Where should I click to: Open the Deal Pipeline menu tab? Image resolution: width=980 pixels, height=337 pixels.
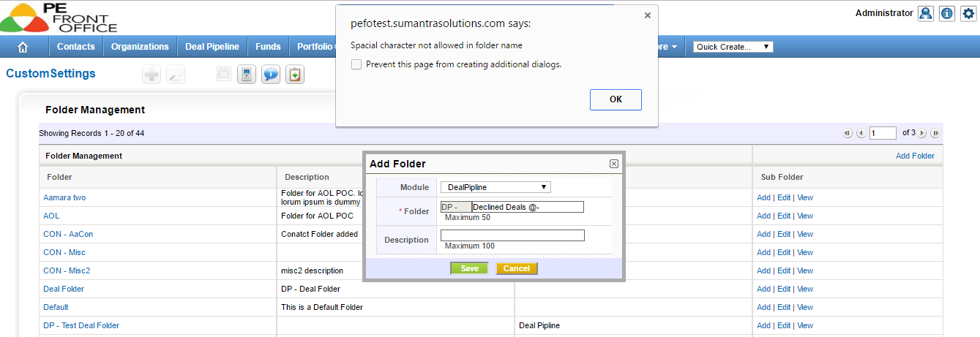pos(212,47)
